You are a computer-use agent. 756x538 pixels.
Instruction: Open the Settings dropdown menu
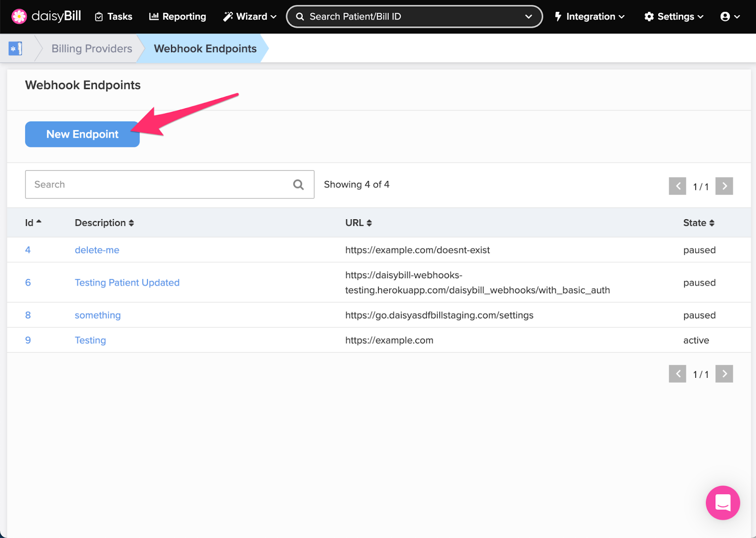[674, 17]
